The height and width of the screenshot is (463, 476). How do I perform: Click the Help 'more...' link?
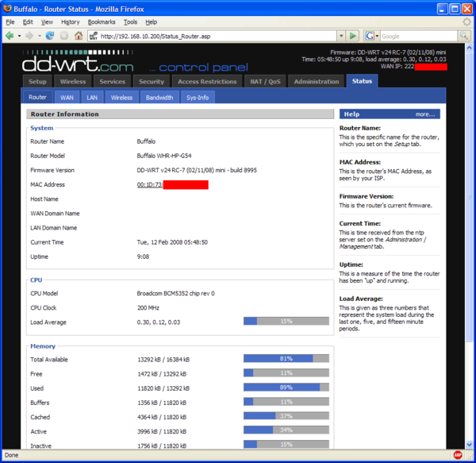click(424, 114)
